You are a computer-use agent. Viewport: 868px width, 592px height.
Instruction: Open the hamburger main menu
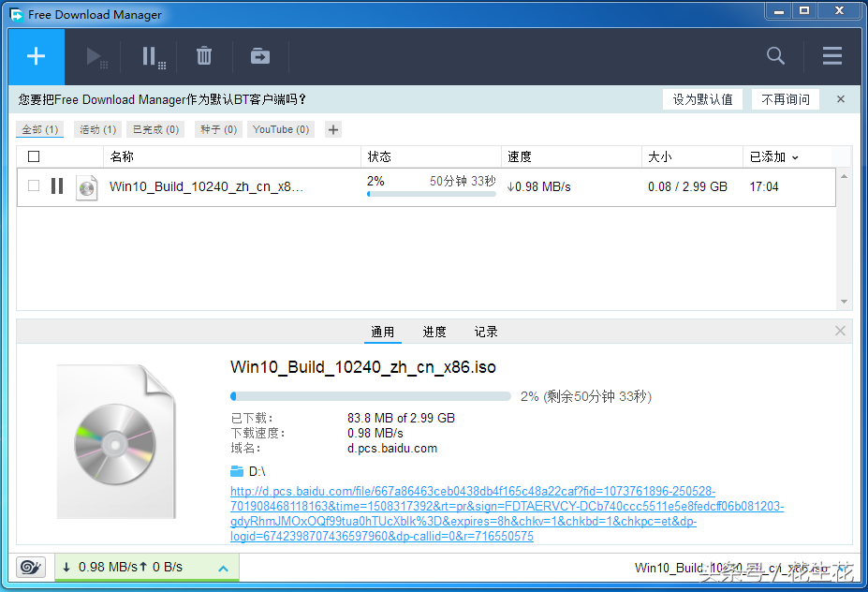(832, 55)
